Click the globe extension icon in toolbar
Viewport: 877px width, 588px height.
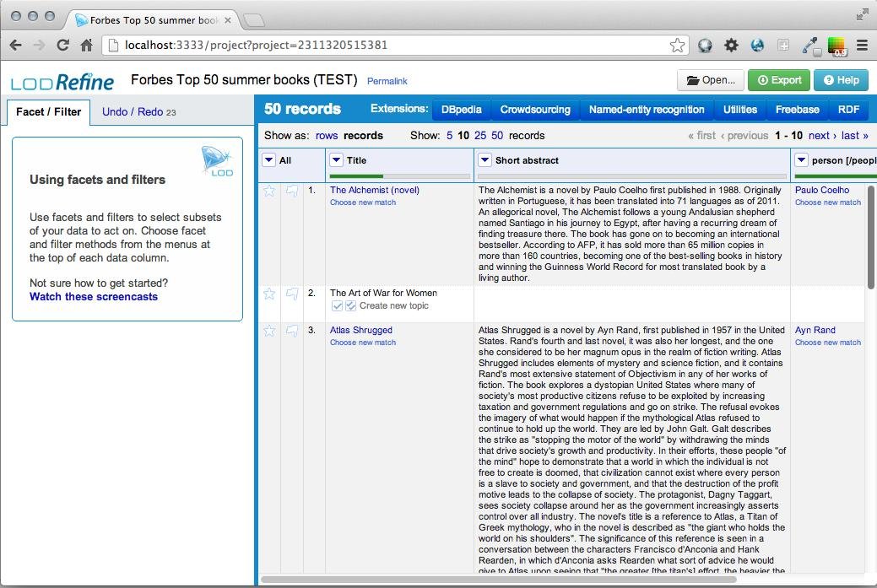tap(757, 46)
